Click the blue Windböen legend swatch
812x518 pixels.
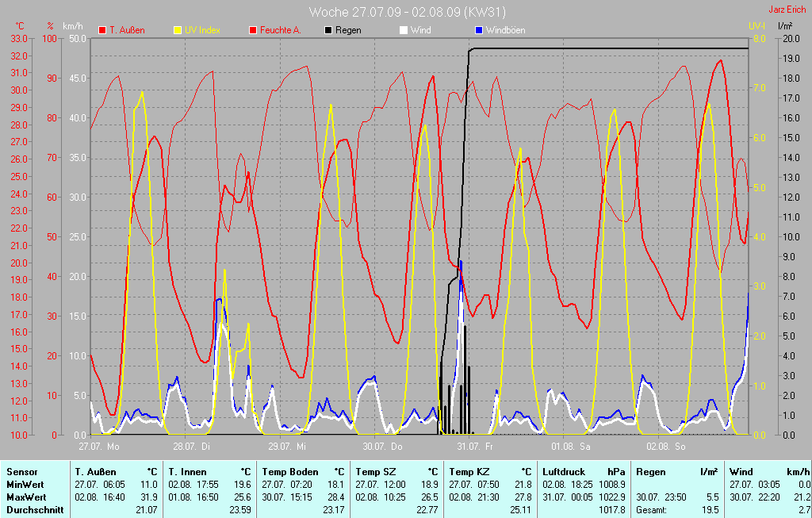pos(478,30)
